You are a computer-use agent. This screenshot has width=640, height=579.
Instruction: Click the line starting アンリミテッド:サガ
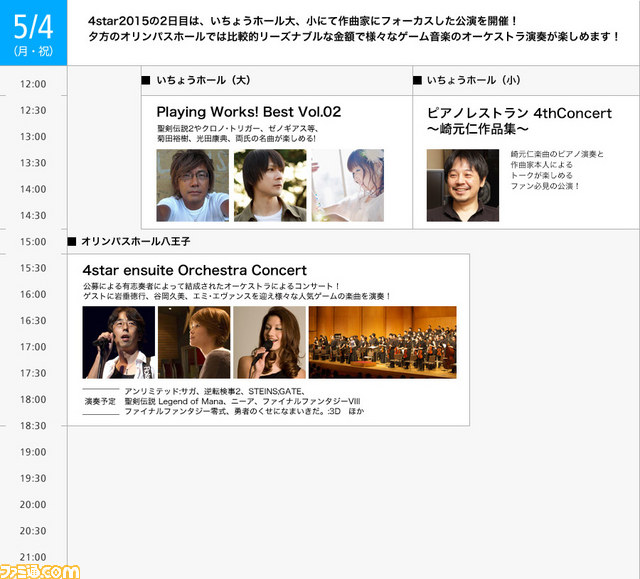215,391
